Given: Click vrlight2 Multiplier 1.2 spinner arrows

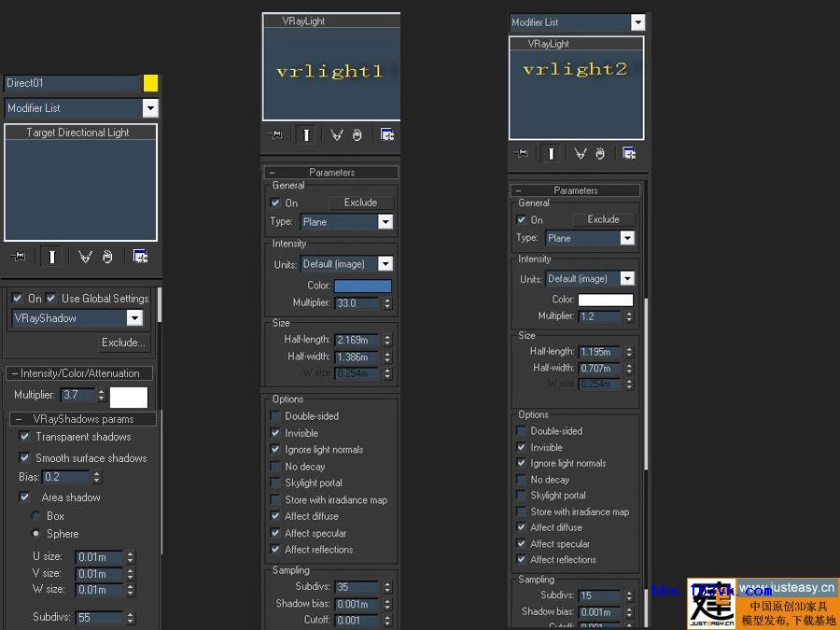Looking at the screenshot, I should [x=629, y=316].
